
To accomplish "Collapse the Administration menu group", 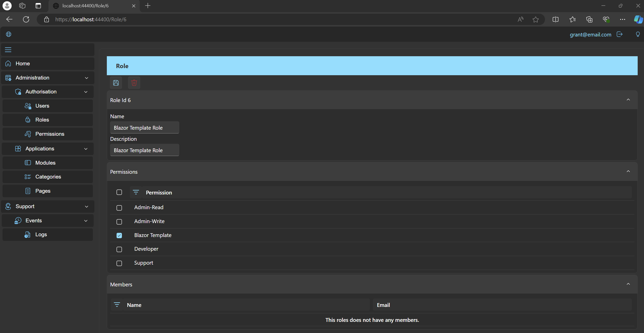I will tap(87, 78).
